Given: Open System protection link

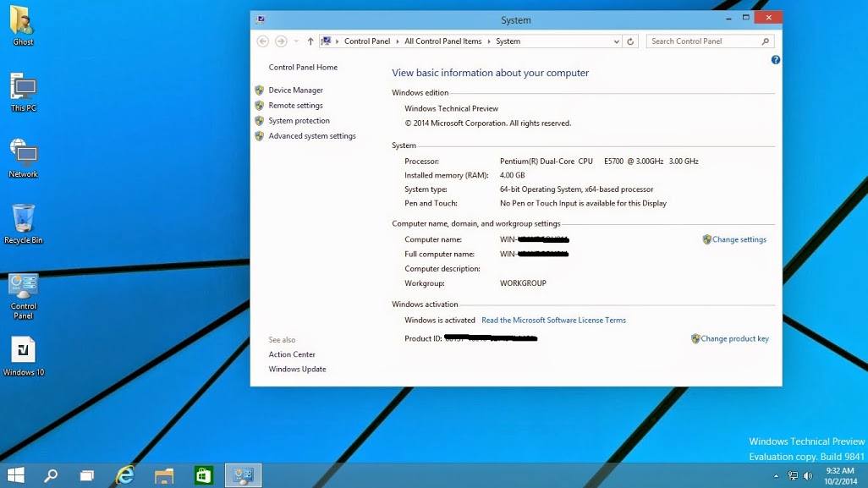Looking at the screenshot, I should [299, 121].
